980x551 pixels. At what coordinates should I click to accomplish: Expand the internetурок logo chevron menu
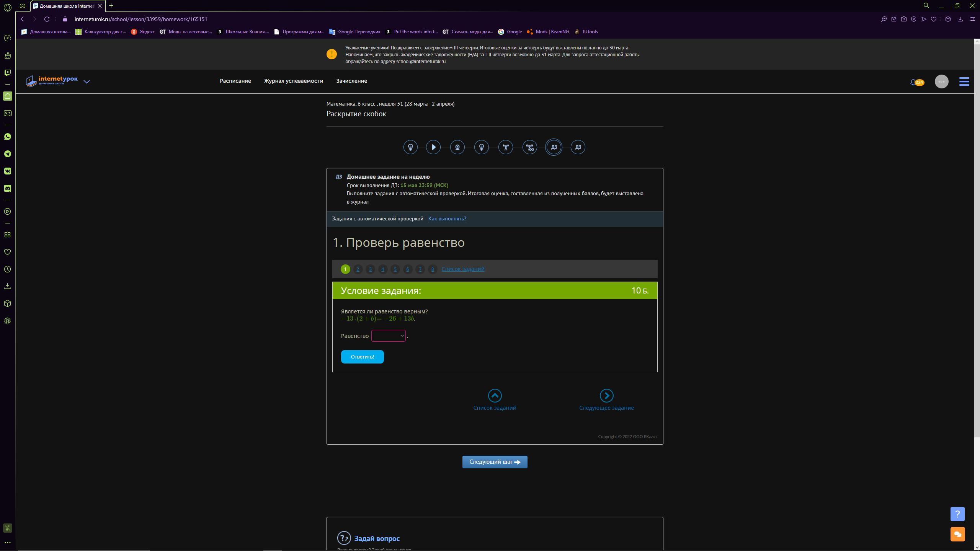tap(87, 82)
